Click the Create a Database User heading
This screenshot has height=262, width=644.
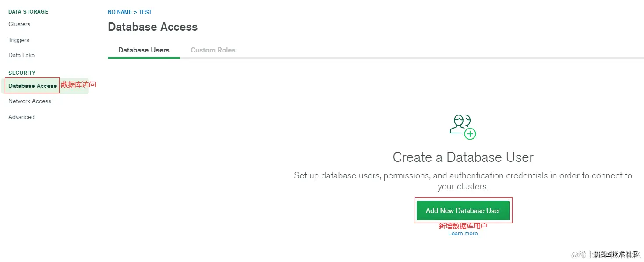click(x=463, y=157)
